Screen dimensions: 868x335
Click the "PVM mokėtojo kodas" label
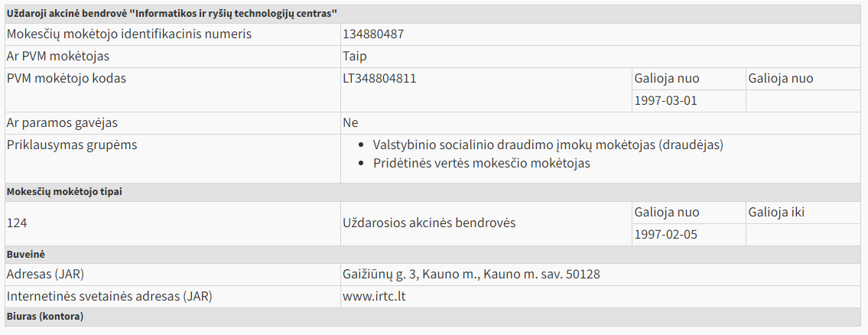67,79
